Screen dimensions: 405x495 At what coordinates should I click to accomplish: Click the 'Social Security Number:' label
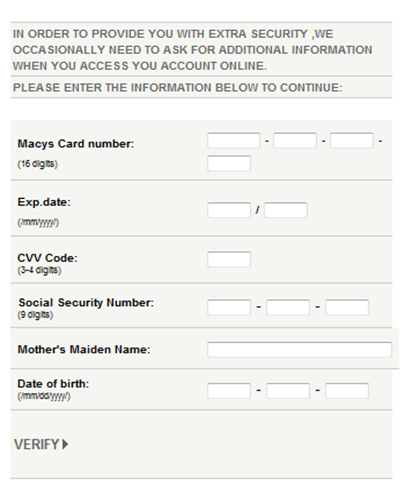[x=86, y=303]
